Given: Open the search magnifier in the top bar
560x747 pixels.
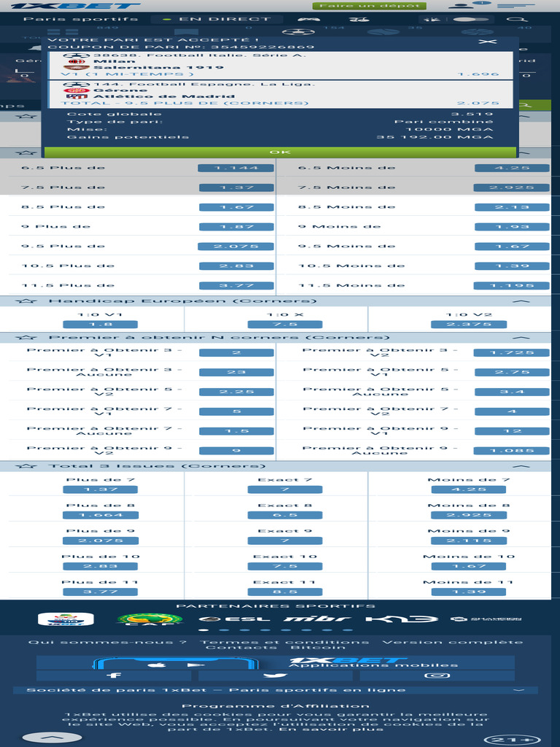Looking at the screenshot, I should [517, 20].
